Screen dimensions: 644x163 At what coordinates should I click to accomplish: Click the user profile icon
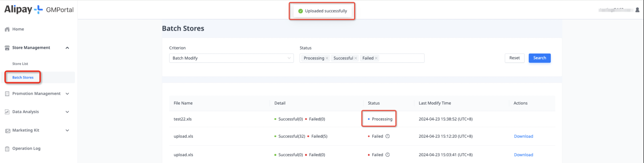[637, 10]
